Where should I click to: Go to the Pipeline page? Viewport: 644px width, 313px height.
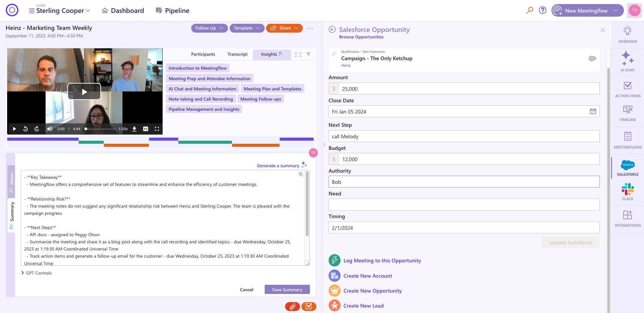click(x=172, y=11)
